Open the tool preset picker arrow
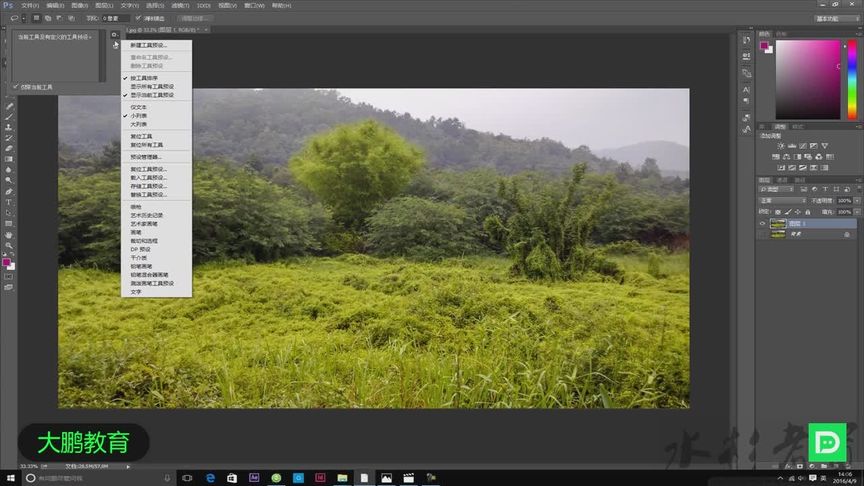Screen dimensions: 864x486 pyautogui.click(x=24, y=18)
